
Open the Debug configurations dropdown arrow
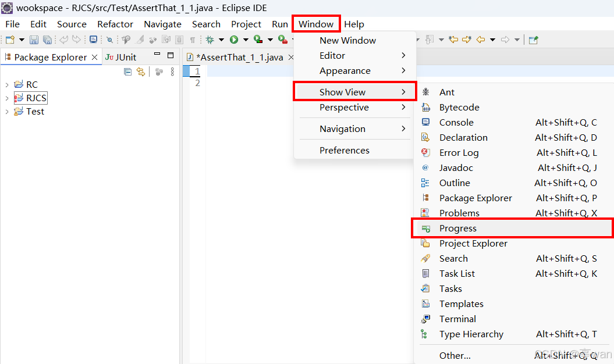coord(221,40)
